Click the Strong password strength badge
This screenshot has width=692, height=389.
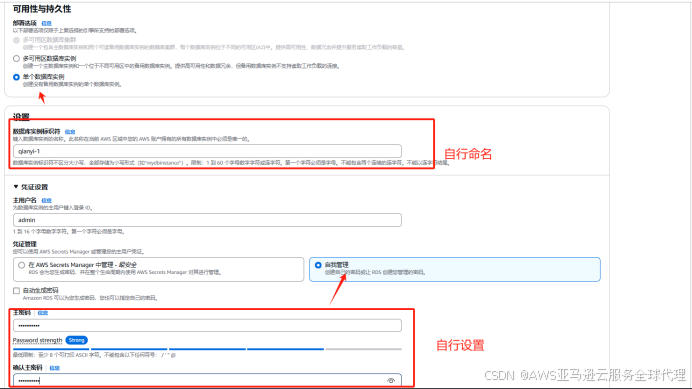76,340
